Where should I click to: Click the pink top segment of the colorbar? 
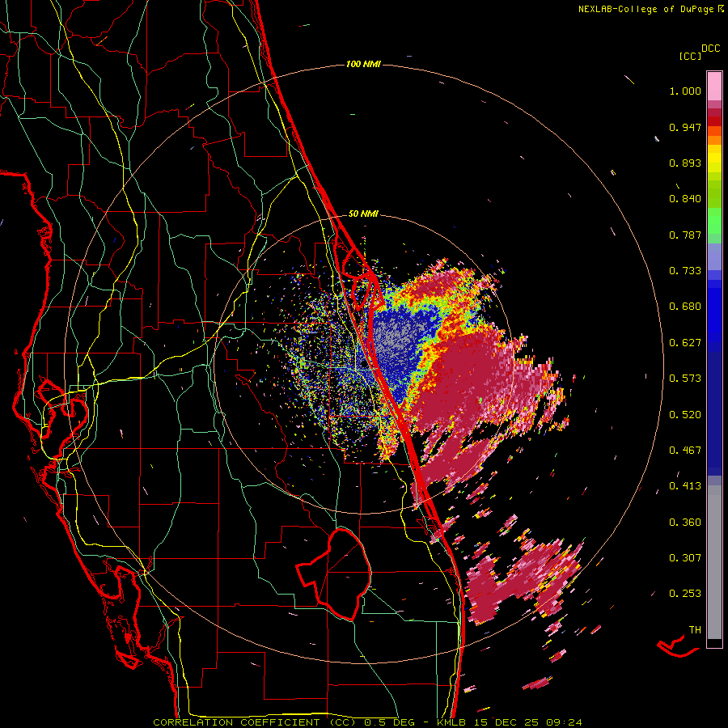(x=714, y=86)
